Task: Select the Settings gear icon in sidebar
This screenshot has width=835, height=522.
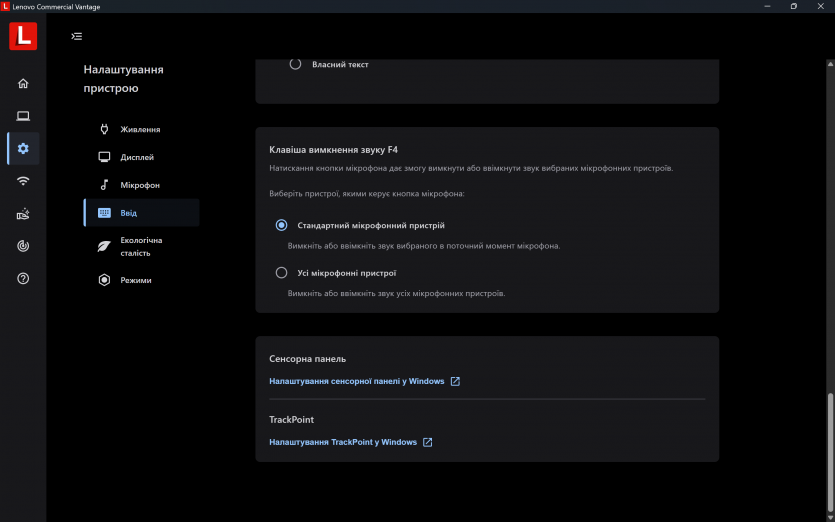Action: pos(23,149)
